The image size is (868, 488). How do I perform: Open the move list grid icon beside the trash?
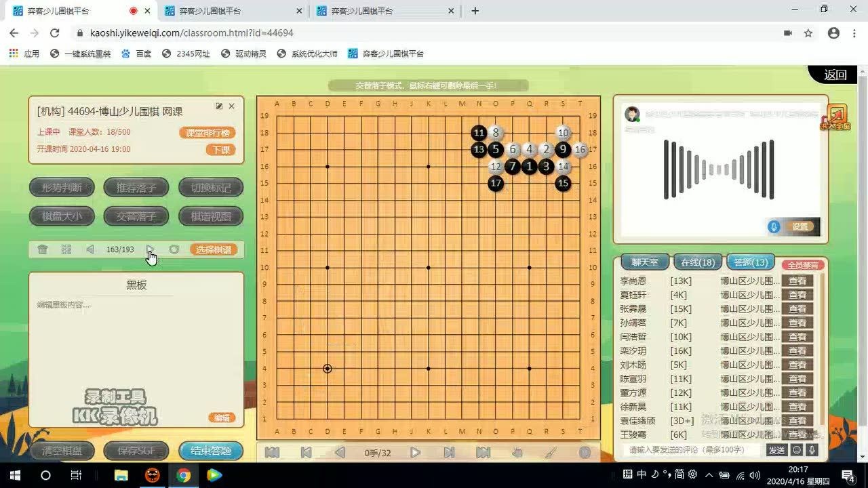66,249
